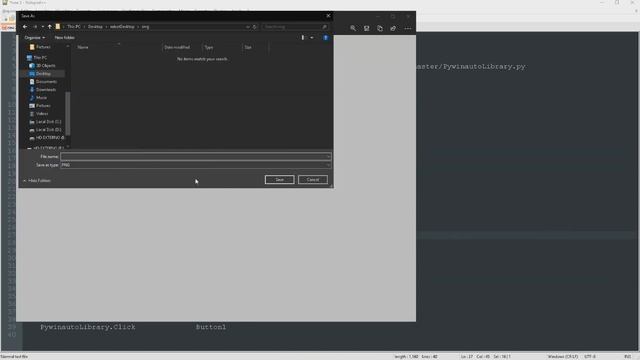
Task: Open Pictures under This PC
Action: coord(43,106)
